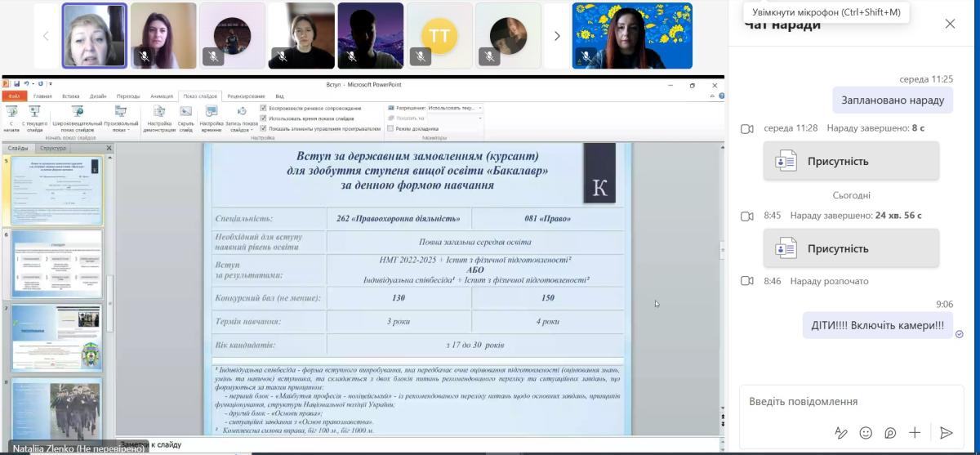Image resolution: width=980 pixels, height=455 pixels.
Task: Click the '262 «Правоохоронна діяльність»' cell on slide
Action: coord(399,219)
